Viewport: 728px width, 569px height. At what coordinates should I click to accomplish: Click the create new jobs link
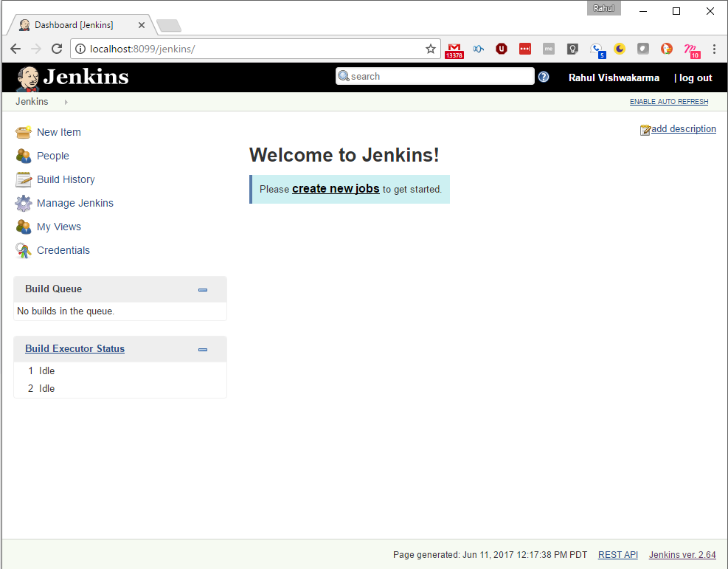click(336, 189)
